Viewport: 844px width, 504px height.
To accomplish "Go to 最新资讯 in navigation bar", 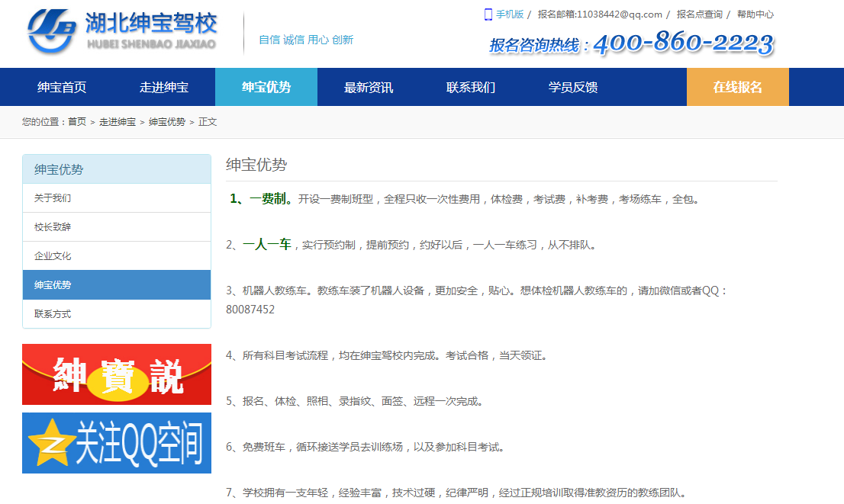I will (x=369, y=87).
